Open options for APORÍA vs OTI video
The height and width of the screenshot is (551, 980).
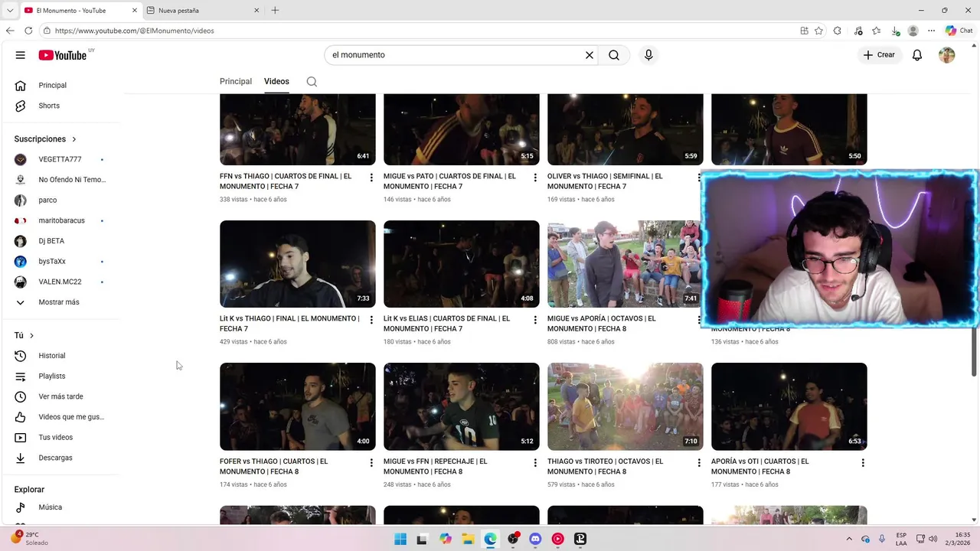(x=863, y=463)
